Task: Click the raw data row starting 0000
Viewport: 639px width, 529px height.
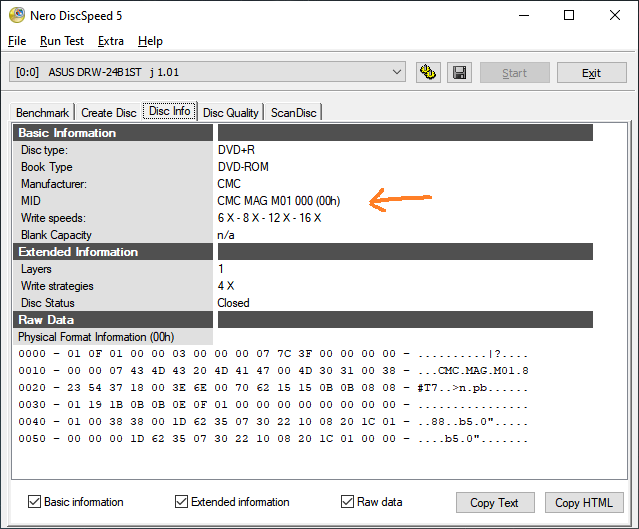Action: [x=273, y=354]
